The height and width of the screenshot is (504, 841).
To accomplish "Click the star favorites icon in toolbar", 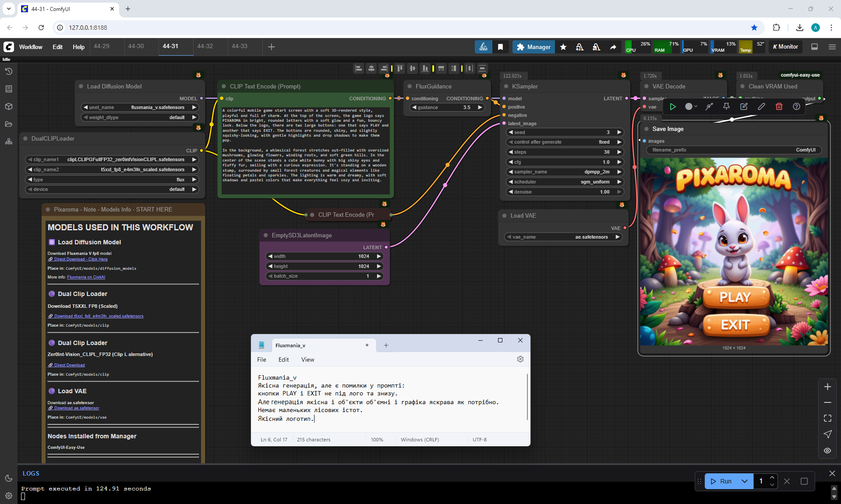I will (563, 47).
